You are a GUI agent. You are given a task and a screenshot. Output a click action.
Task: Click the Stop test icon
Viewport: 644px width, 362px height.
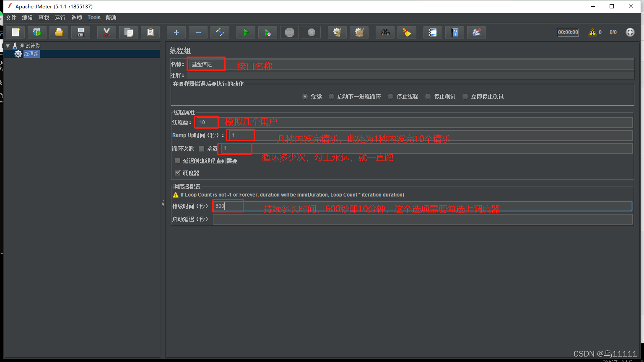coord(290,32)
